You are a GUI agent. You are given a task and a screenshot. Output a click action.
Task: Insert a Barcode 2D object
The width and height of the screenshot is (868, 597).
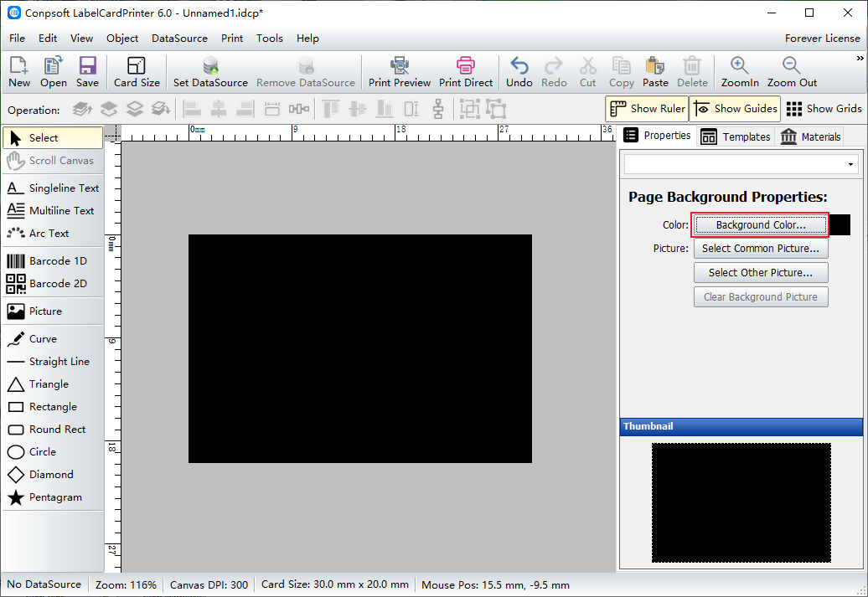(53, 283)
